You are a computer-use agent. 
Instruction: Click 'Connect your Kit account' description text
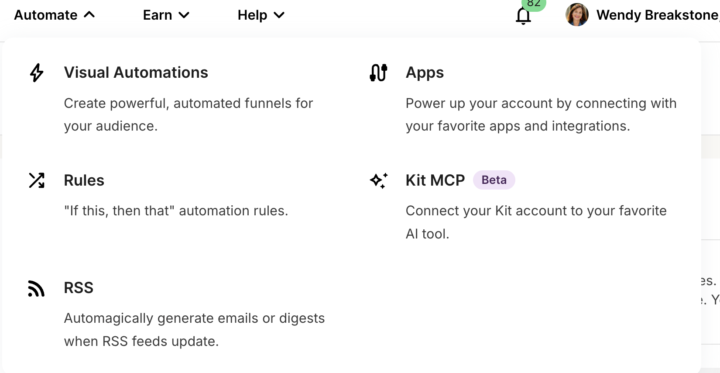point(536,222)
